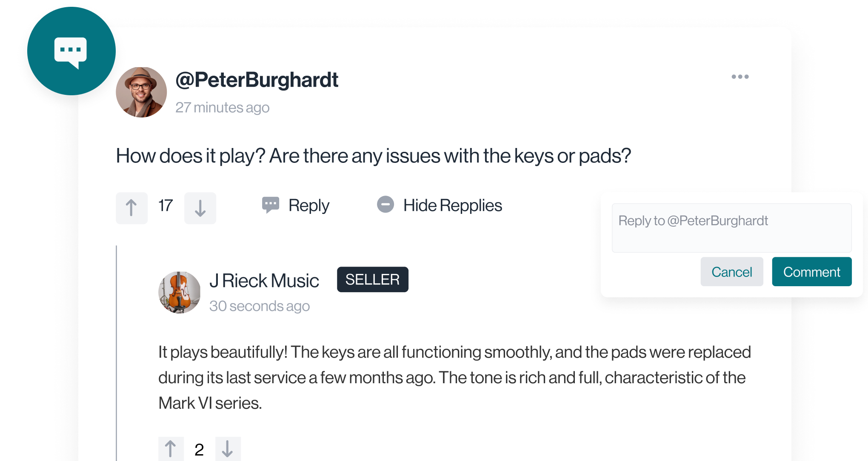Image resolution: width=868 pixels, height=461 pixels.
Task: Click the teal chat bubble comments icon
Action: (x=71, y=51)
